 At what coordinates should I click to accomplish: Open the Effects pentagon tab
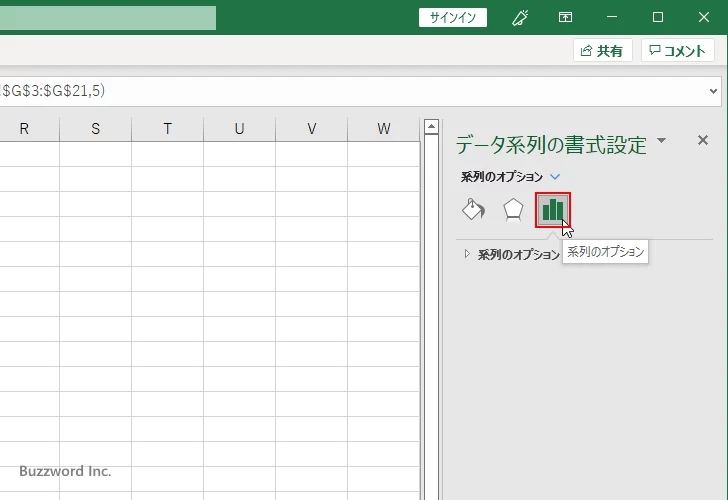point(513,210)
